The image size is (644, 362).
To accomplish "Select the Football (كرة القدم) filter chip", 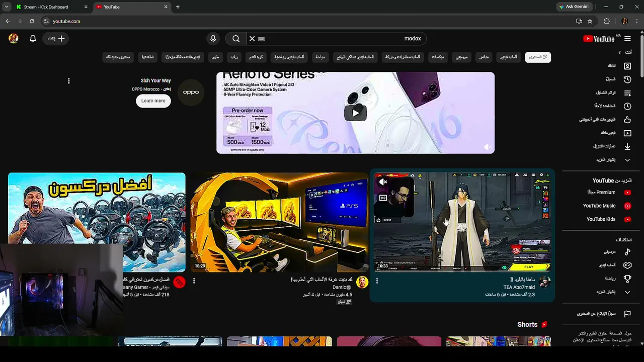I will tap(256, 57).
